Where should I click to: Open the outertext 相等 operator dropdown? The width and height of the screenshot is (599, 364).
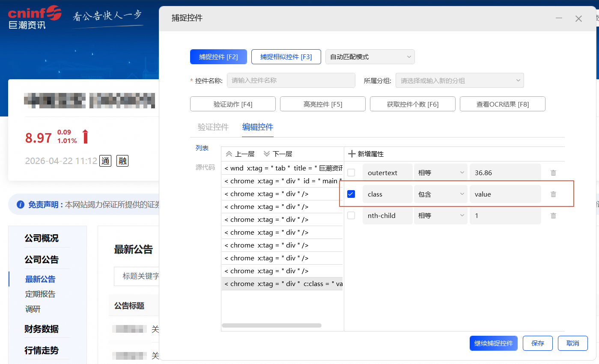click(441, 173)
